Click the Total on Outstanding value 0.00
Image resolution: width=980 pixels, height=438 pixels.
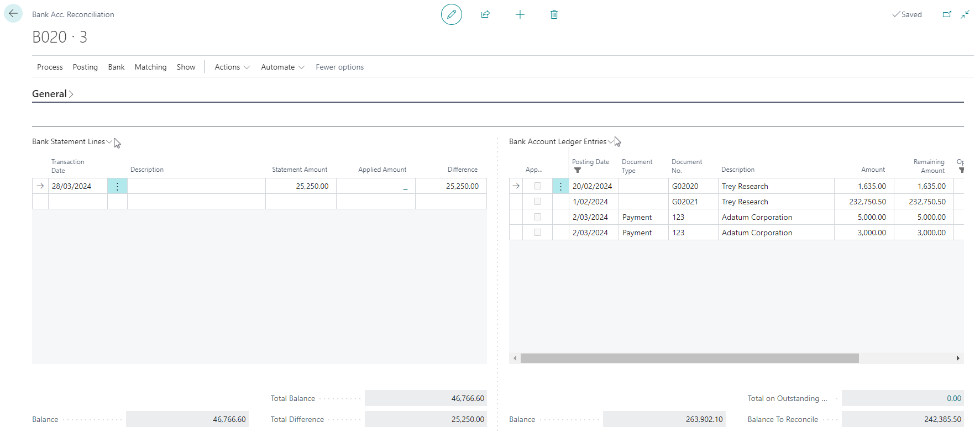pos(903,398)
